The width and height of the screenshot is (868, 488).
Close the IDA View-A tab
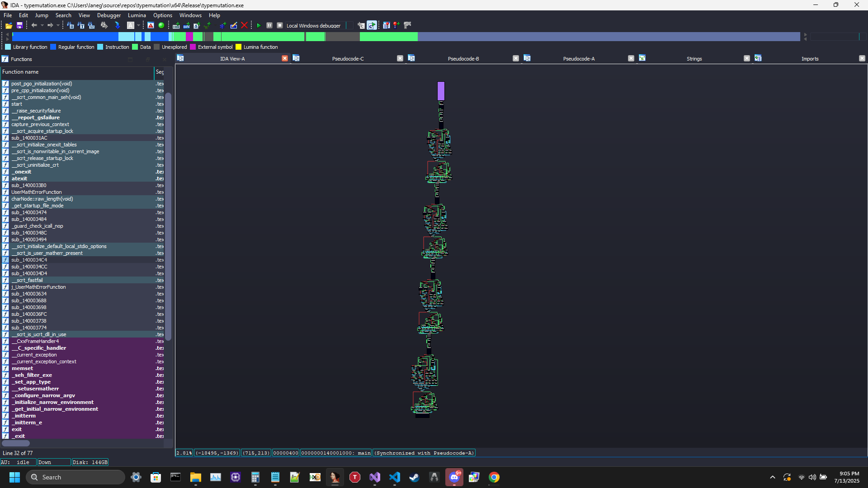(285, 58)
